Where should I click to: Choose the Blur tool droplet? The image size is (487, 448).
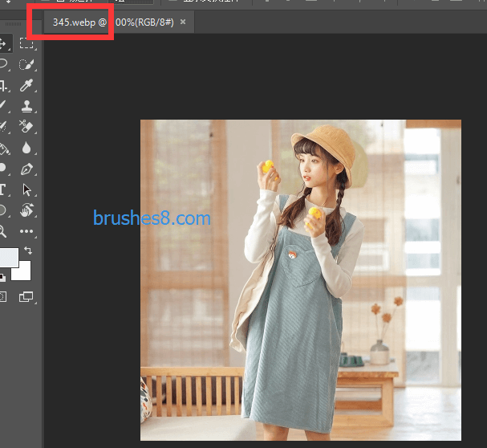[x=26, y=148]
